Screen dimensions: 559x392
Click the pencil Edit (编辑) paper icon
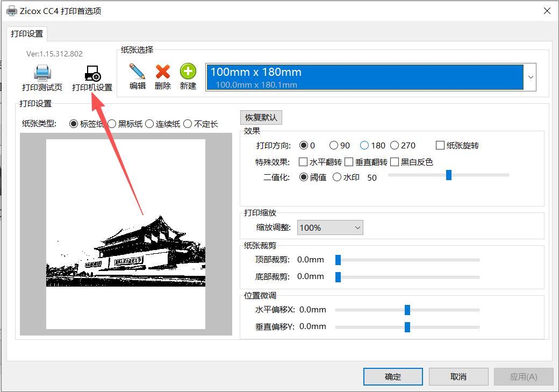click(137, 72)
